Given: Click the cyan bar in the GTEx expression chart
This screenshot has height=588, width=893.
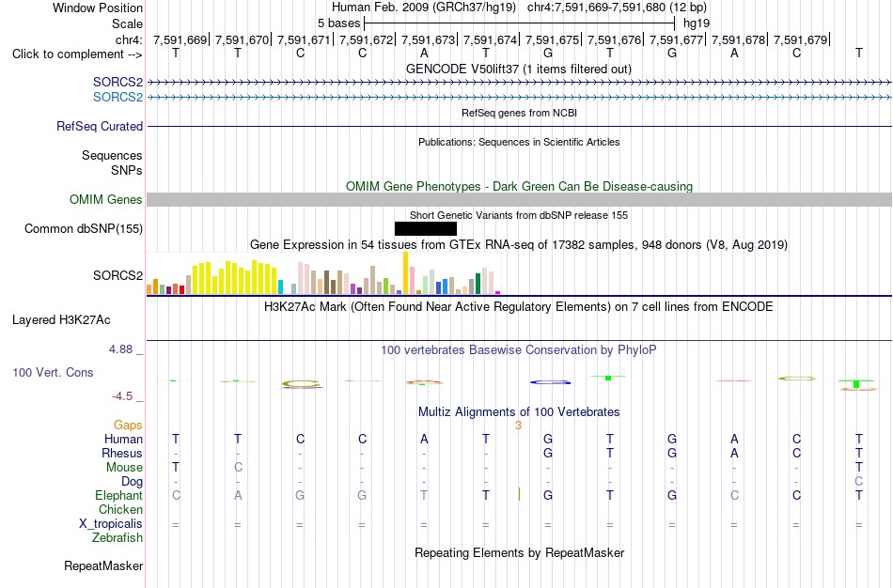Looking at the screenshot, I should [280, 286].
